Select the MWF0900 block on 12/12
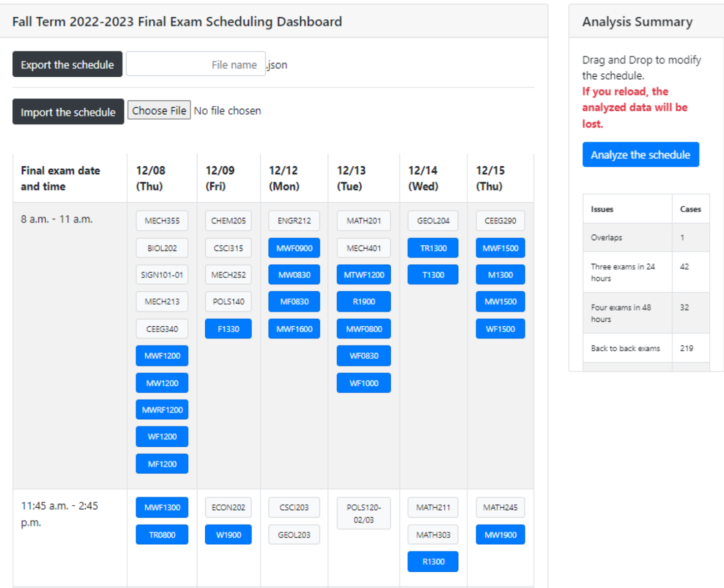Image resolution: width=724 pixels, height=588 pixels. point(294,248)
